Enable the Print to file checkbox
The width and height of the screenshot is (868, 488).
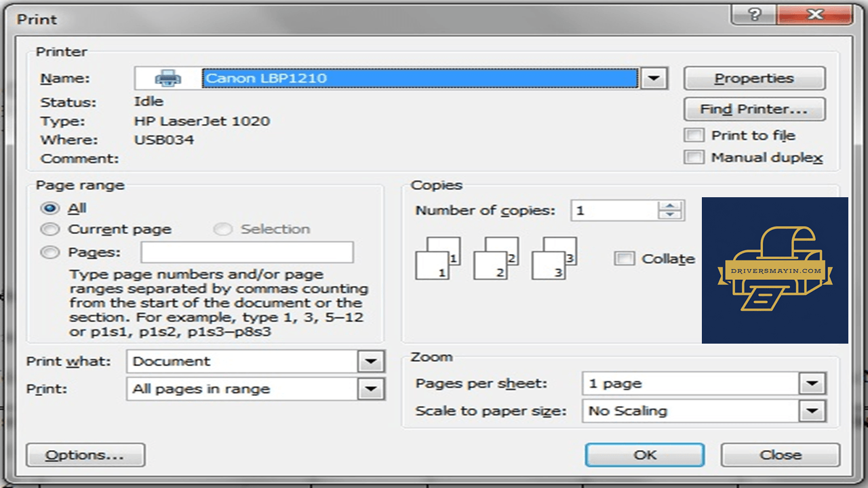pos(694,136)
